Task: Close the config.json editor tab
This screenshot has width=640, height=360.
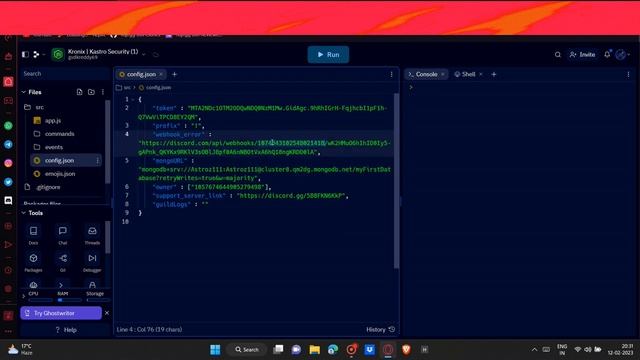Action: pyautogui.click(x=161, y=74)
